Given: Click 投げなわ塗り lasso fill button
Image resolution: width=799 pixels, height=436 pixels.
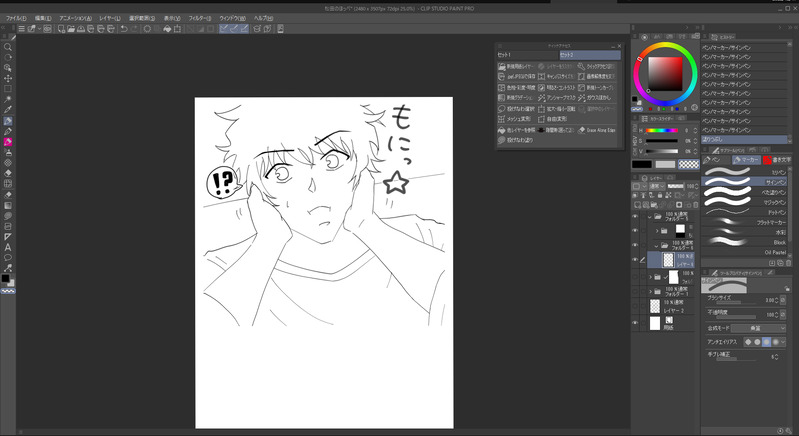Looking at the screenshot, I should click(x=515, y=140).
